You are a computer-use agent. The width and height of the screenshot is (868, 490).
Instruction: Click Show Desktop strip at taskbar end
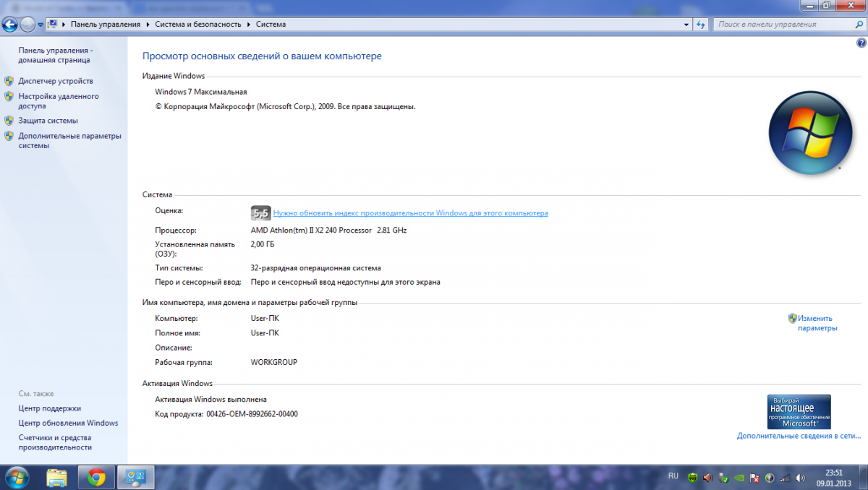pyautogui.click(x=863, y=477)
